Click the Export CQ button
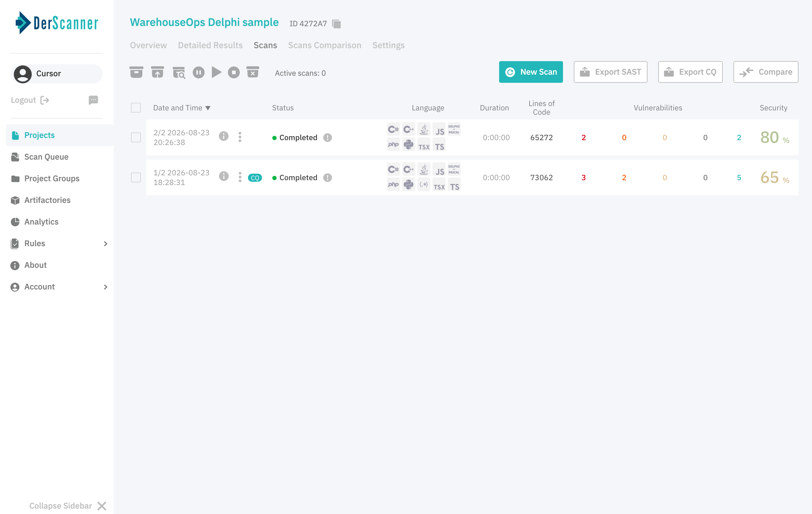The width and height of the screenshot is (812, 514). 690,72
